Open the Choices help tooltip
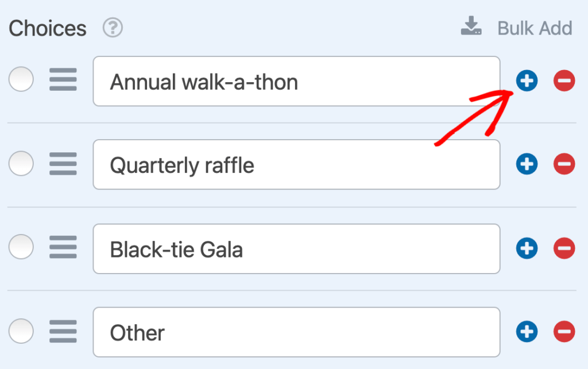This screenshot has height=369, width=588. pyautogui.click(x=113, y=28)
